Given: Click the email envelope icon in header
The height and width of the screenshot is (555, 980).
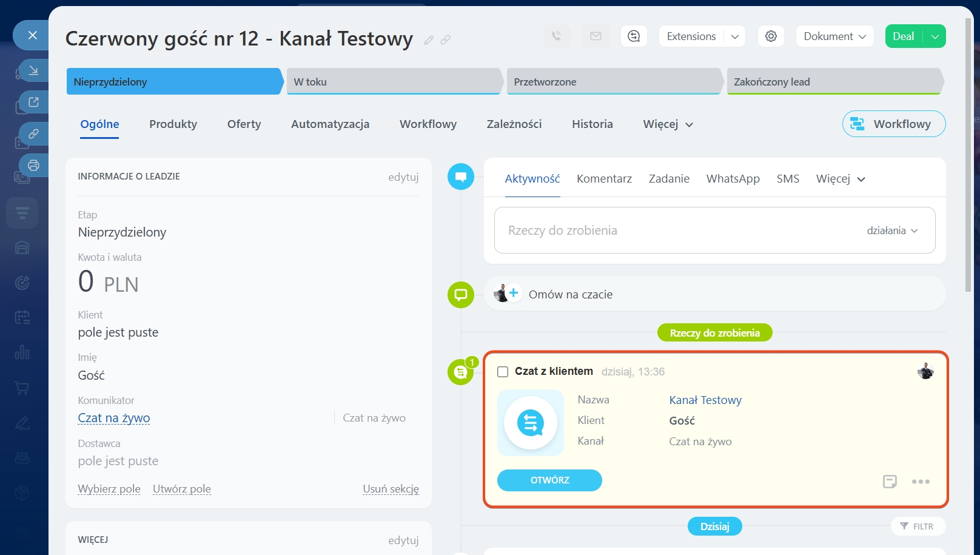Looking at the screenshot, I should (596, 36).
